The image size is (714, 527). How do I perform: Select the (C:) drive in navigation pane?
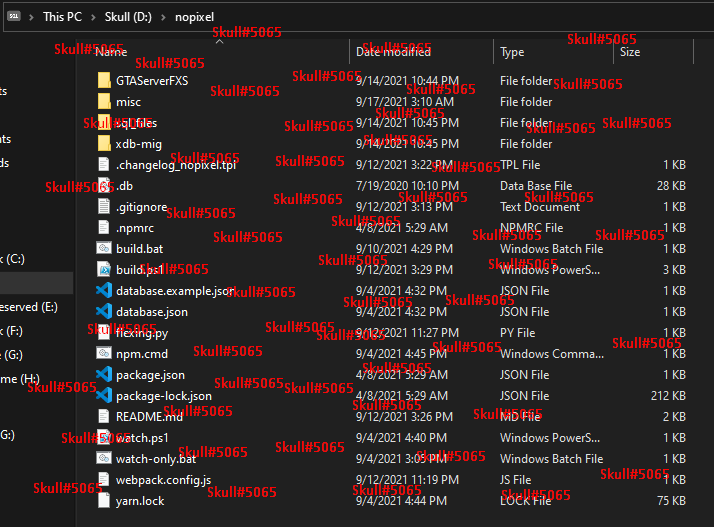pos(12,259)
